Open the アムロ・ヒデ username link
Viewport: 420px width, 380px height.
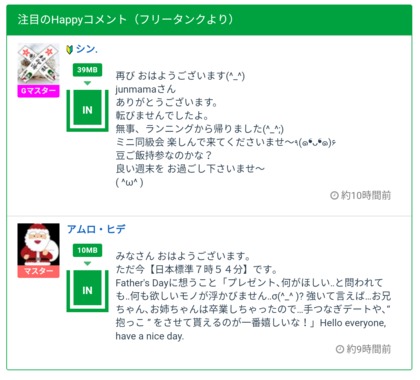pyautogui.click(x=96, y=229)
